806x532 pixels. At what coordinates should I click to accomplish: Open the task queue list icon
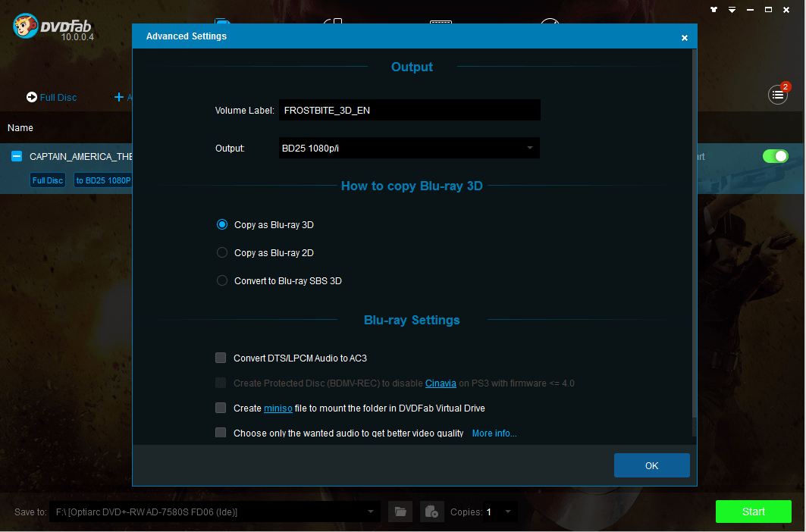(778, 95)
